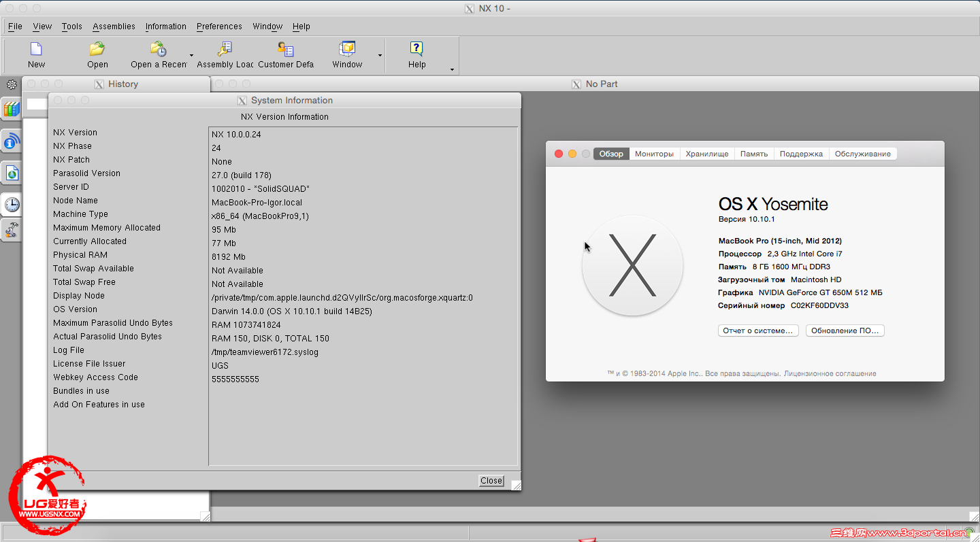Click the Log File path teamviewer6172.syslog
This screenshot has width=980, height=542.
(x=265, y=352)
